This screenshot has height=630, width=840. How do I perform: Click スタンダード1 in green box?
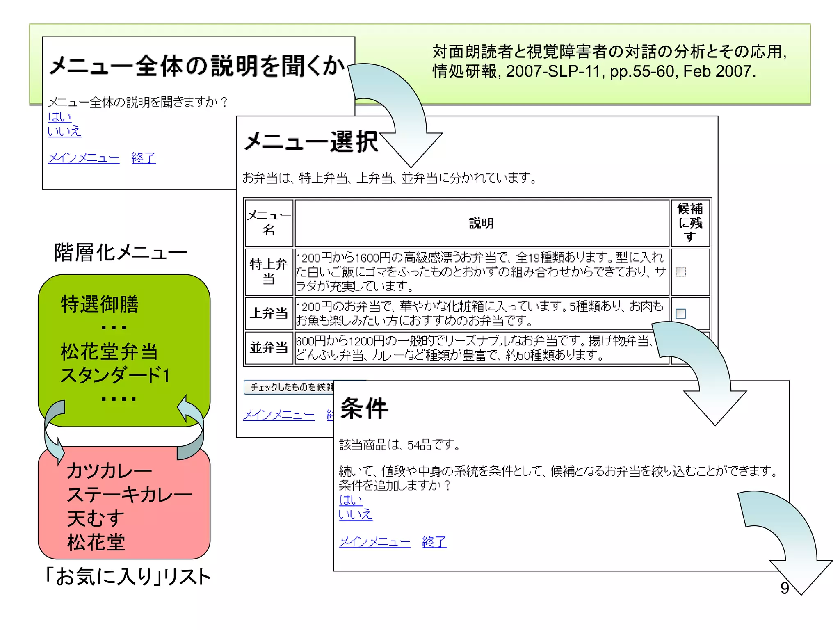[115, 375]
